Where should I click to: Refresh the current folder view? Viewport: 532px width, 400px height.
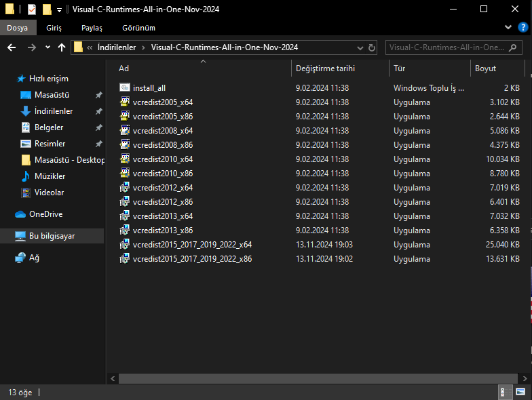click(x=372, y=47)
